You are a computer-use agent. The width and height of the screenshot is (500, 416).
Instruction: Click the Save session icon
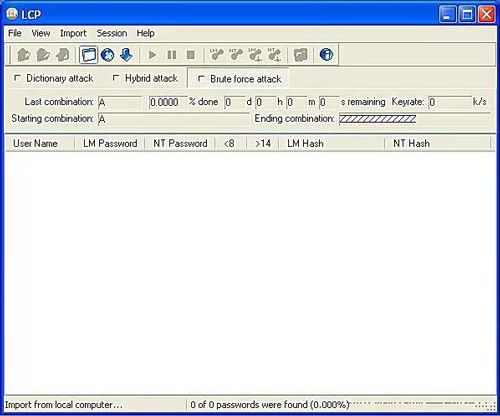click(x=63, y=55)
